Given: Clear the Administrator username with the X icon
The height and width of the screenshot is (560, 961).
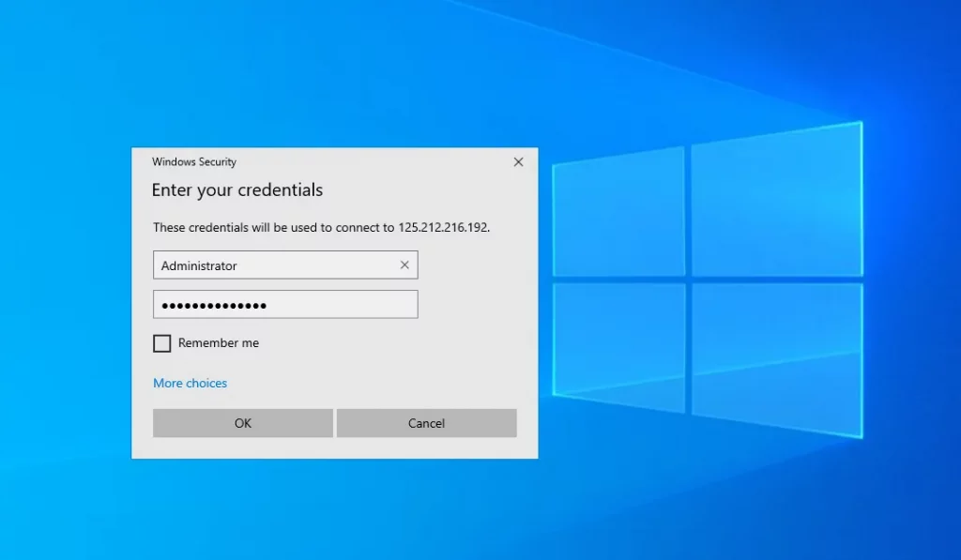Looking at the screenshot, I should 404,265.
